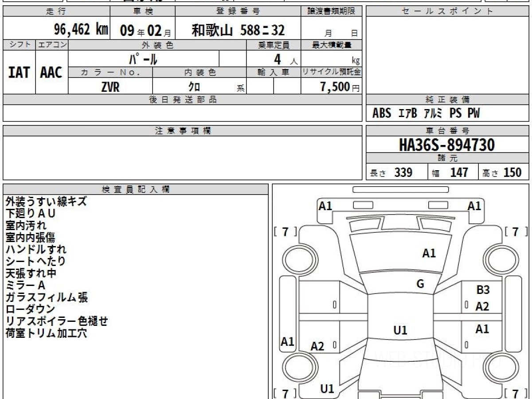The height and width of the screenshot is (399, 532).
Task: Select the length value 339
Action: click(403, 172)
